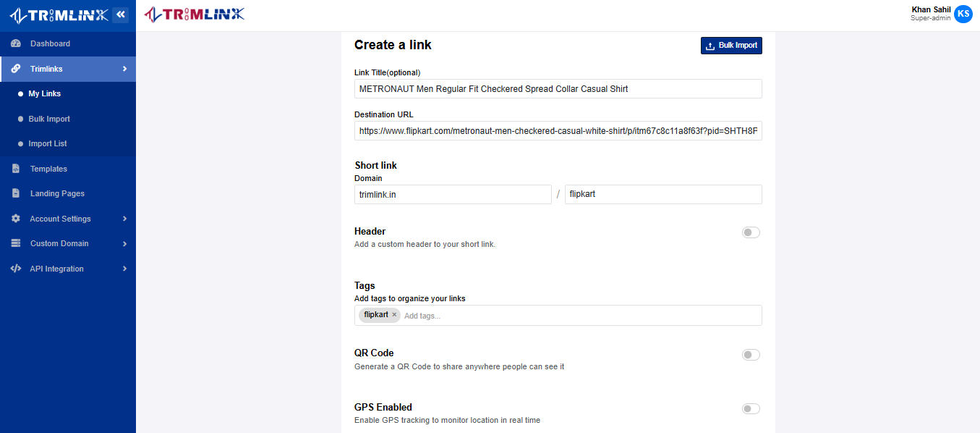The height and width of the screenshot is (433, 980).
Task: Click the Destination URL field
Action: tap(558, 131)
